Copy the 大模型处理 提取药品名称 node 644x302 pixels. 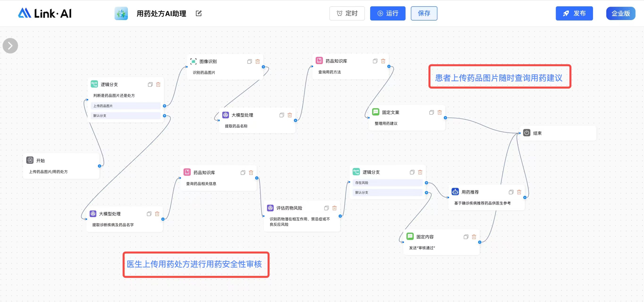pyautogui.click(x=282, y=115)
